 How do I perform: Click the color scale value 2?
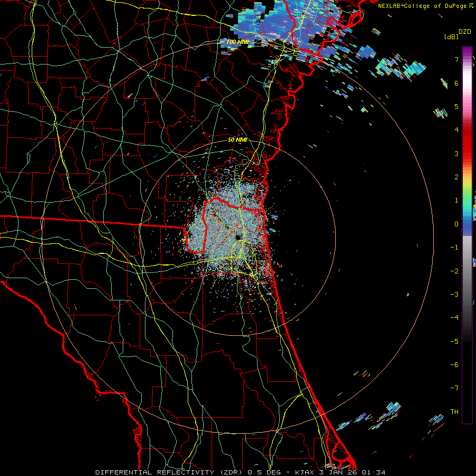coord(456,177)
